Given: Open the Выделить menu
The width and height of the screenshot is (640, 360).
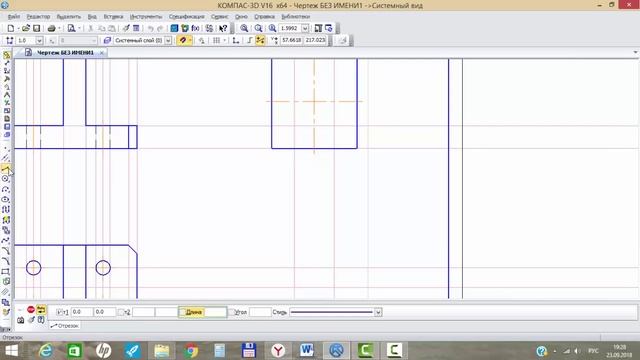Looking at the screenshot, I should pyautogui.click(x=69, y=17).
